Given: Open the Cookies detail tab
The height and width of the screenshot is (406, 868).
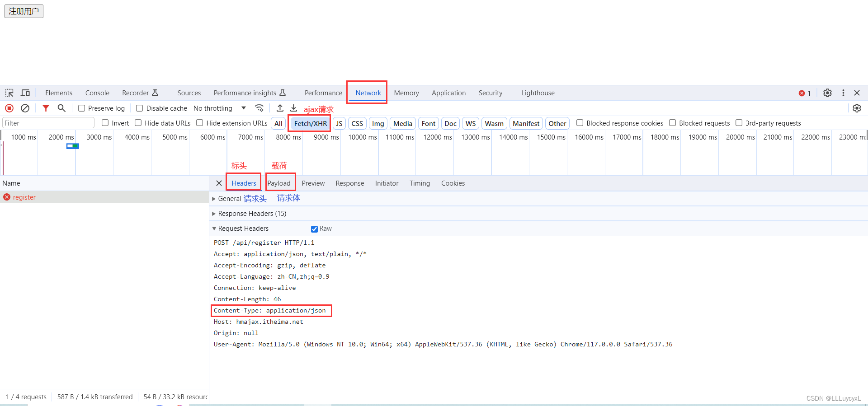Looking at the screenshot, I should pyautogui.click(x=453, y=183).
